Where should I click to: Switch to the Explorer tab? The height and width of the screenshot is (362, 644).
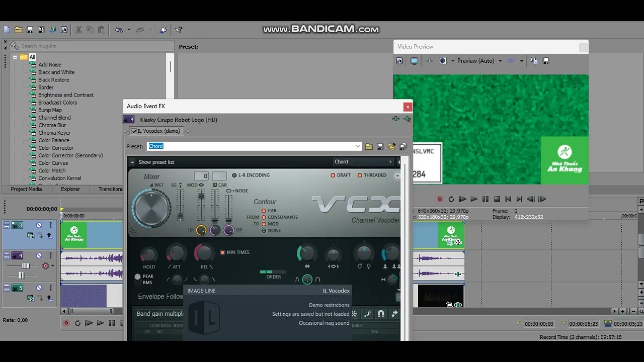tap(70, 189)
